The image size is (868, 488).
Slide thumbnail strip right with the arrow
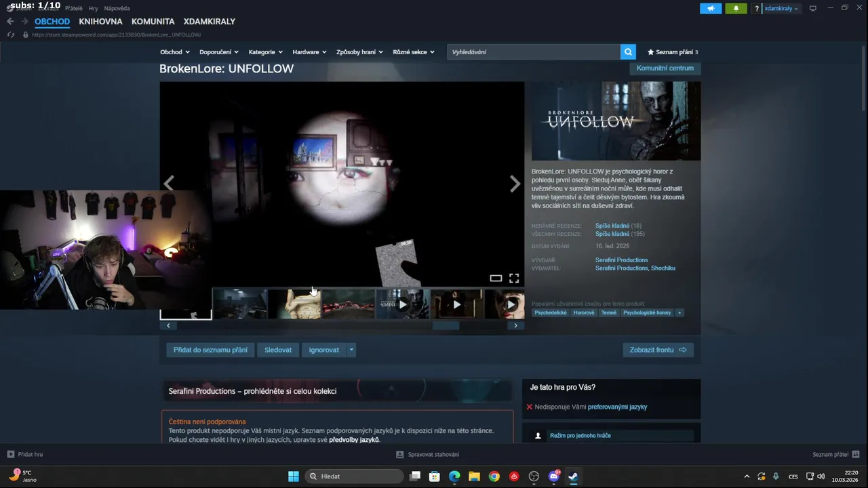515,325
